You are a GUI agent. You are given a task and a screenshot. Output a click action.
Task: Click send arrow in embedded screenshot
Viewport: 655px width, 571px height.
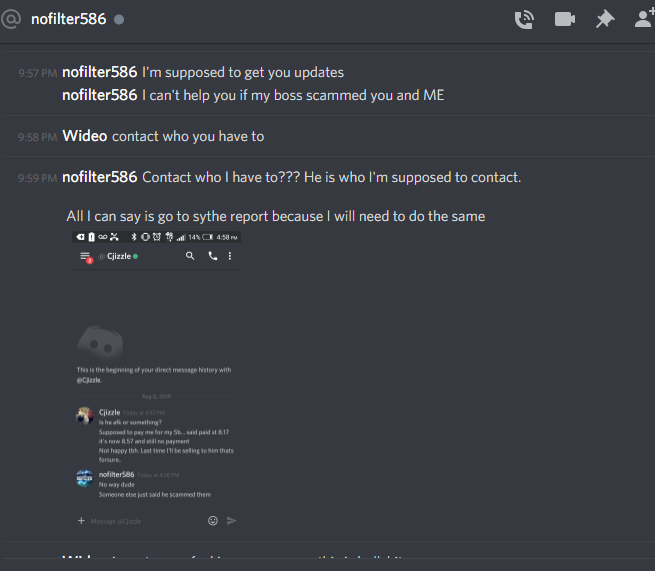[x=231, y=520]
